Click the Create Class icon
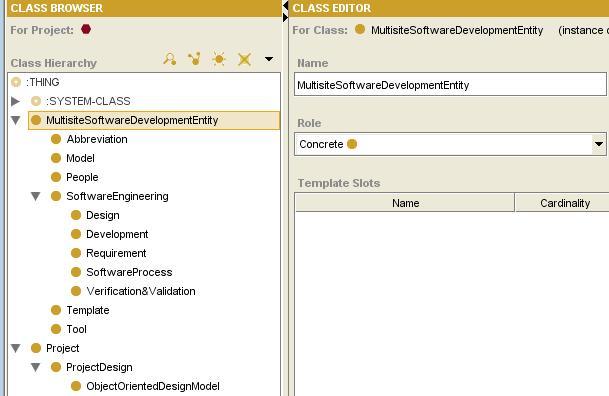609x396 pixels. point(219,59)
